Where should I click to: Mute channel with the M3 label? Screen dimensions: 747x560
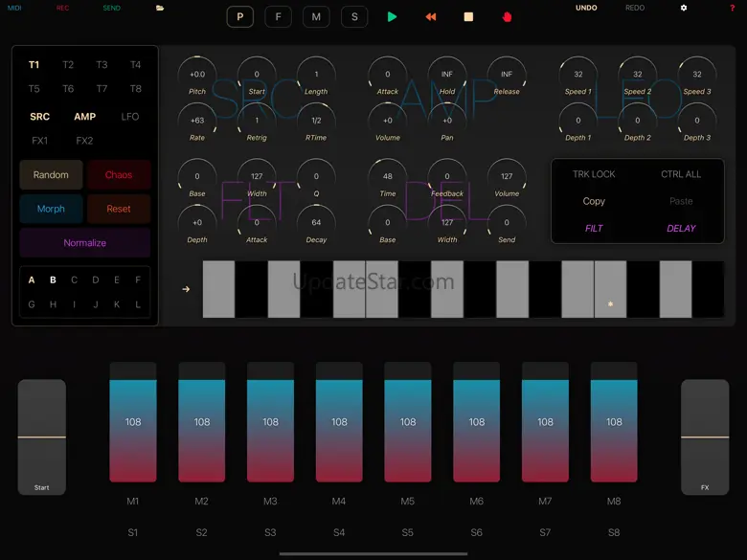point(270,501)
